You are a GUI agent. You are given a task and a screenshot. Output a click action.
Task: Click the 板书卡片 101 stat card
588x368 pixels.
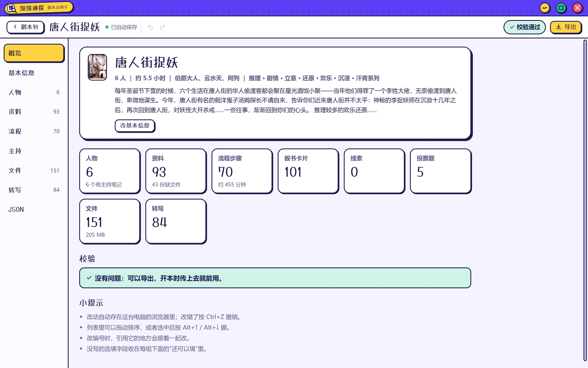tap(308, 171)
